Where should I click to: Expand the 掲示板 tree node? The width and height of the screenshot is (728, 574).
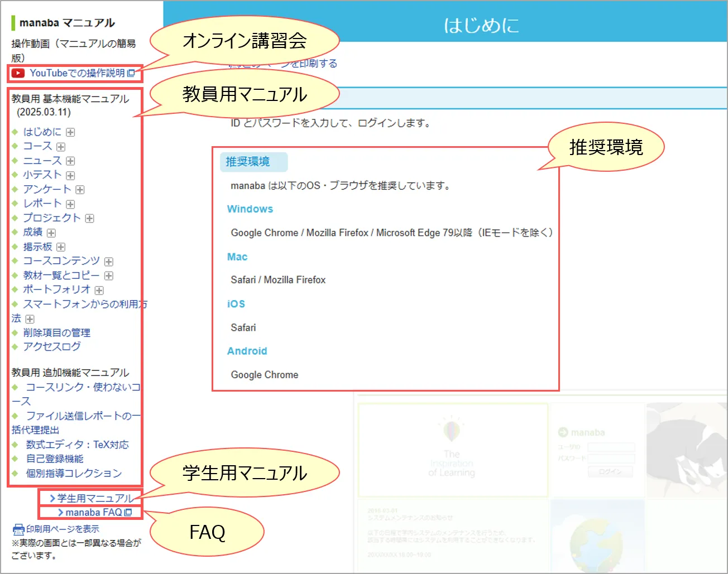pos(61,247)
